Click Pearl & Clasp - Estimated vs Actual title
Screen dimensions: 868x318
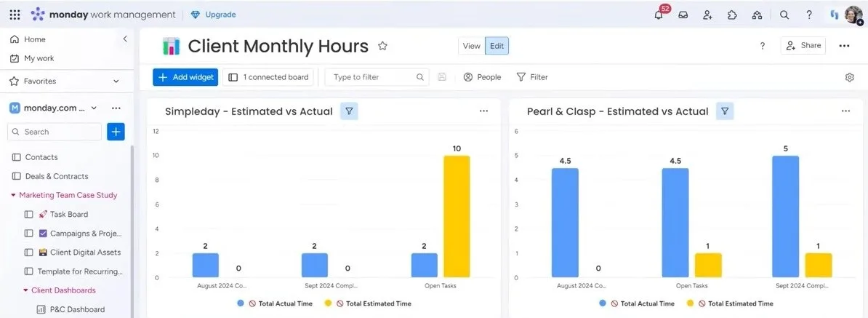tap(617, 111)
